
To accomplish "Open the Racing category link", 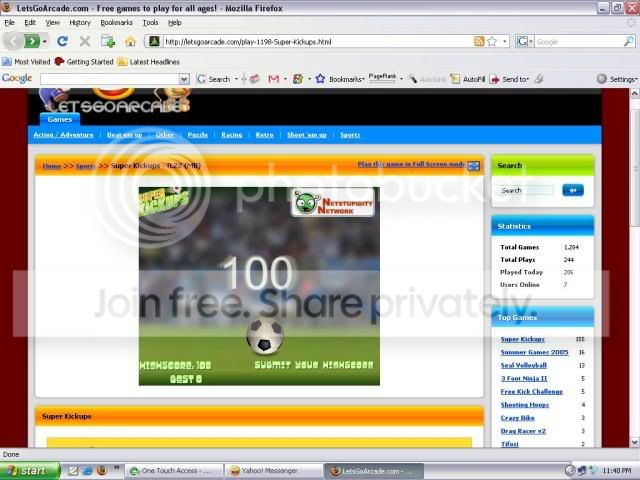I will click(231, 135).
